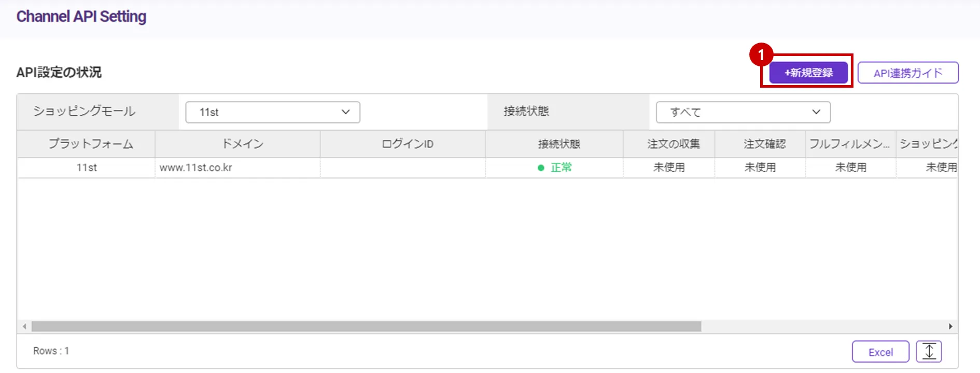
Task: Click 未使用 cell under フルフィルメン column
Action: pos(851,168)
